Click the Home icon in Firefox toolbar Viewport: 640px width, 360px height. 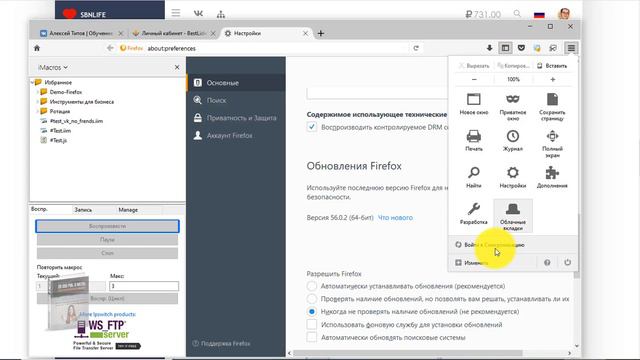(37, 48)
